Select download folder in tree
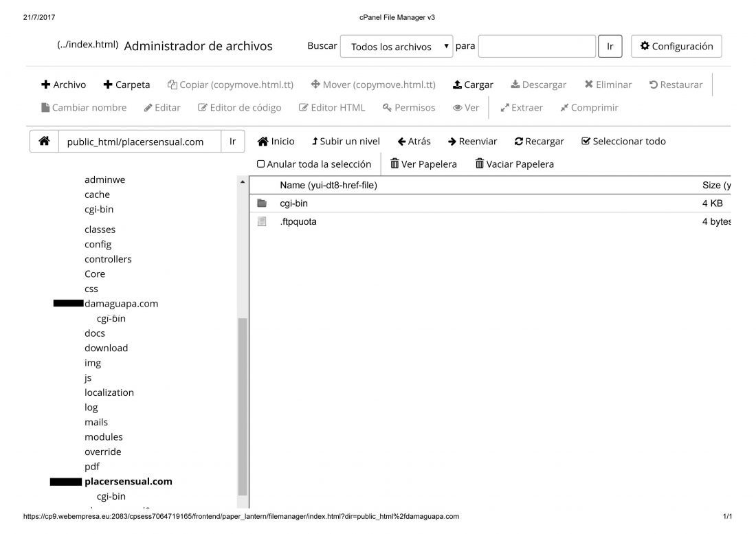The height and width of the screenshot is (534, 756). 106,348
